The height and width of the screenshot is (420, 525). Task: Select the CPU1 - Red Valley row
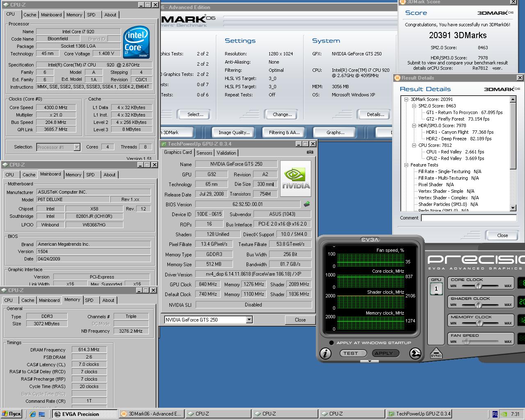pyautogui.click(x=455, y=152)
